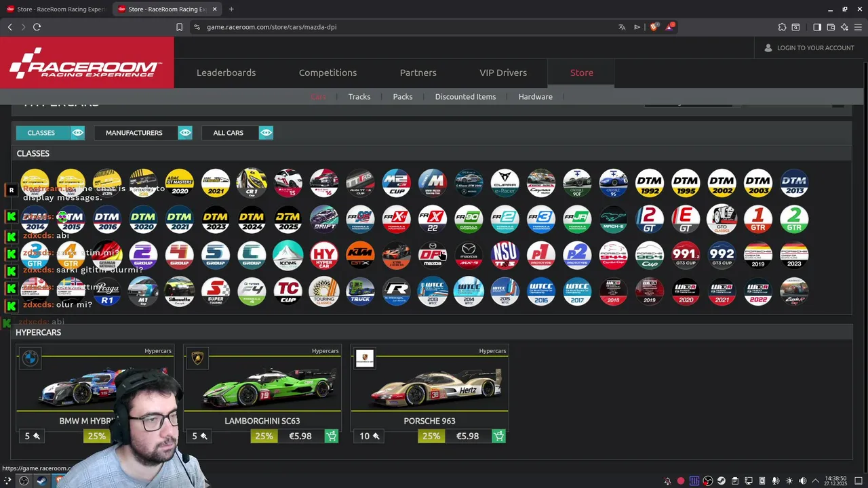Select the Touring Classics class icon
This screenshot has width=868, height=488.
pyautogui.click(x=324, y=291)
